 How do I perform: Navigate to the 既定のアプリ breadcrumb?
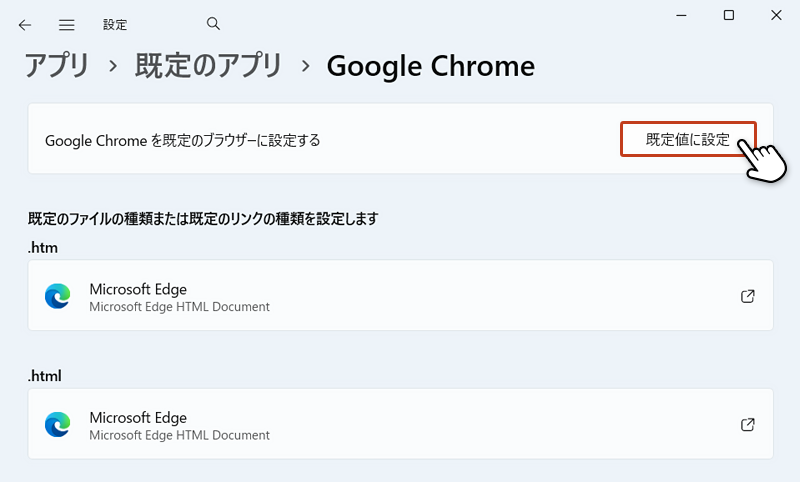click(208, 66)
